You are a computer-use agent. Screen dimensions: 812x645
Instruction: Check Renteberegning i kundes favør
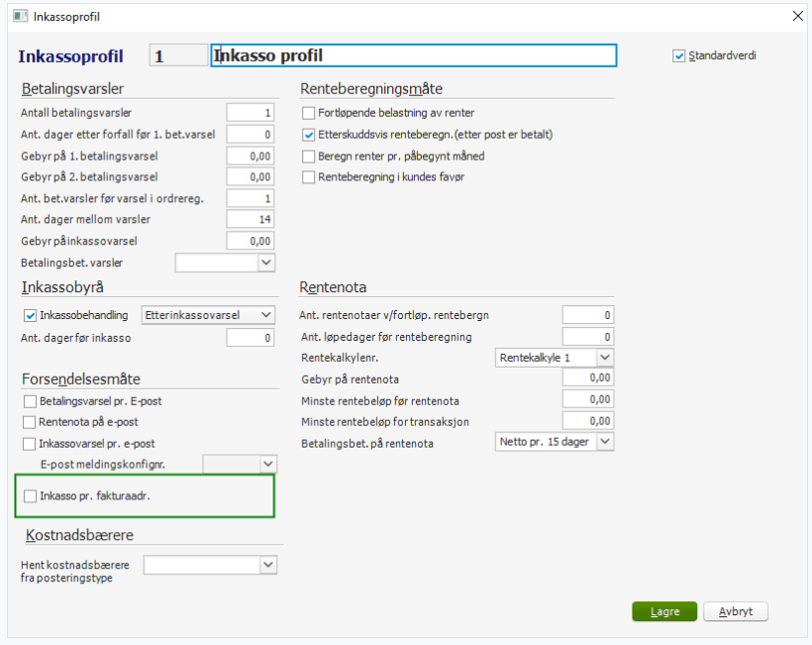pos(309,178)
